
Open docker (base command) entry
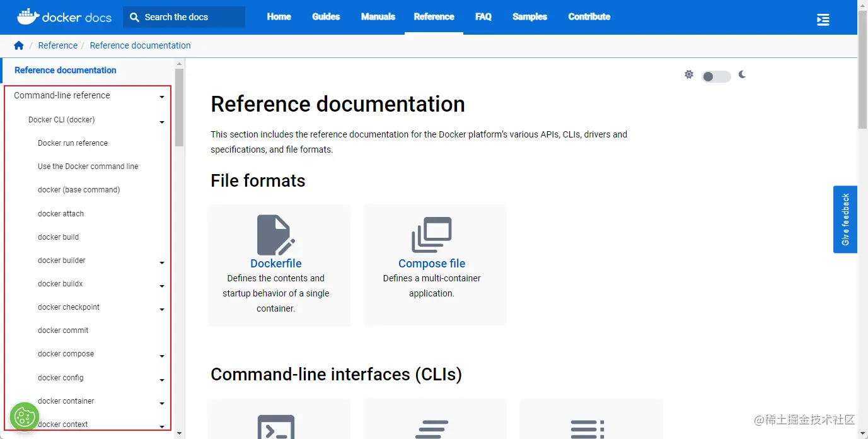[x=79, y=190]
